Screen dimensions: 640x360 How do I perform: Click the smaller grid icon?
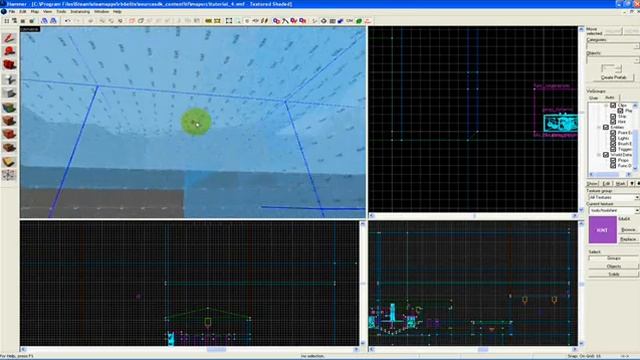23,21
